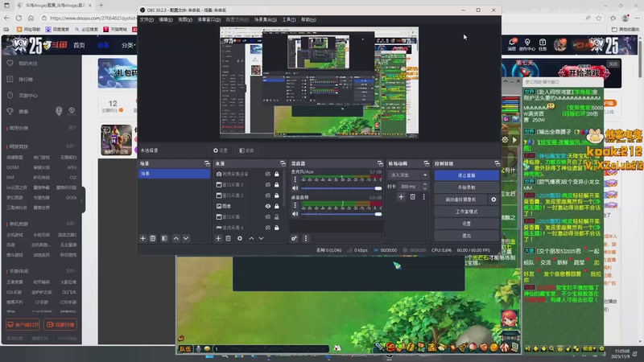Pop out the 控制按钮 dock with its float icon

point(497,164)
